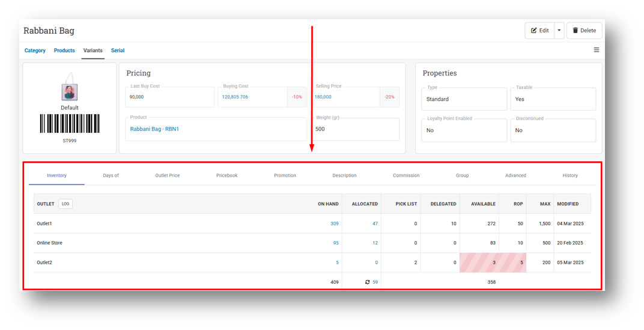The height and width of the screenshot is (330, 644).
Task: Click the Type field showing Standard
Action: 464,99
